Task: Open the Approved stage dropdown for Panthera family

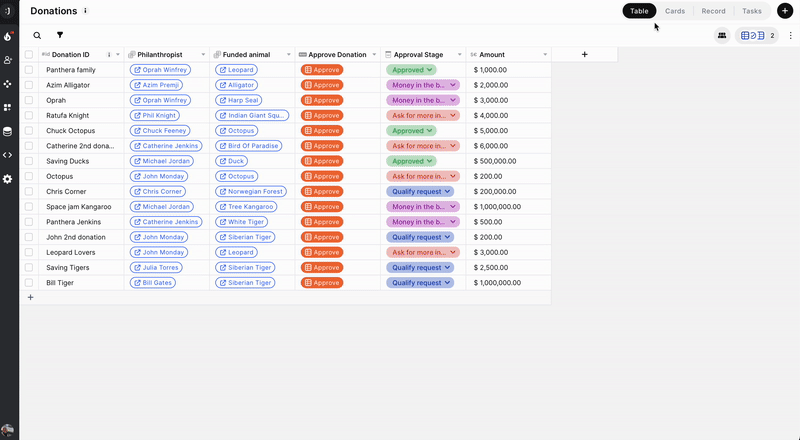Action: click(411, 70)
